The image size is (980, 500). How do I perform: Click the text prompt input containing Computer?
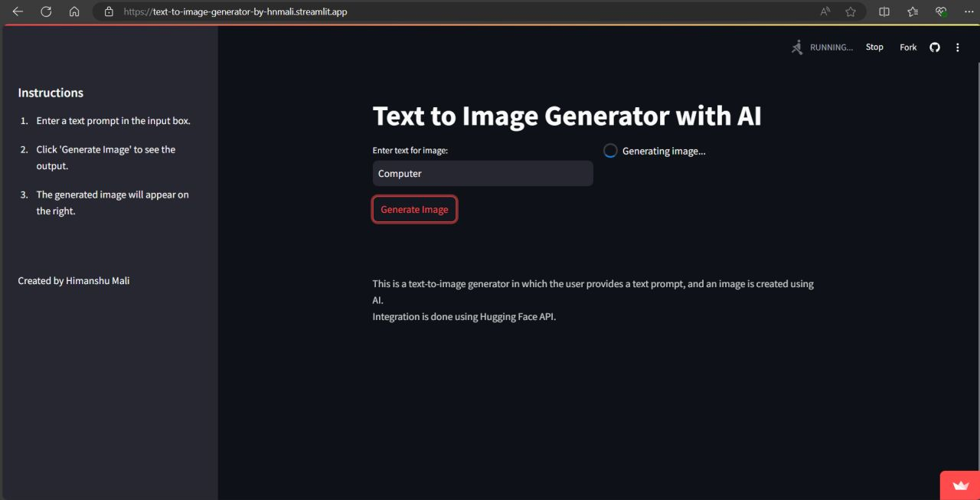point(482,173)
